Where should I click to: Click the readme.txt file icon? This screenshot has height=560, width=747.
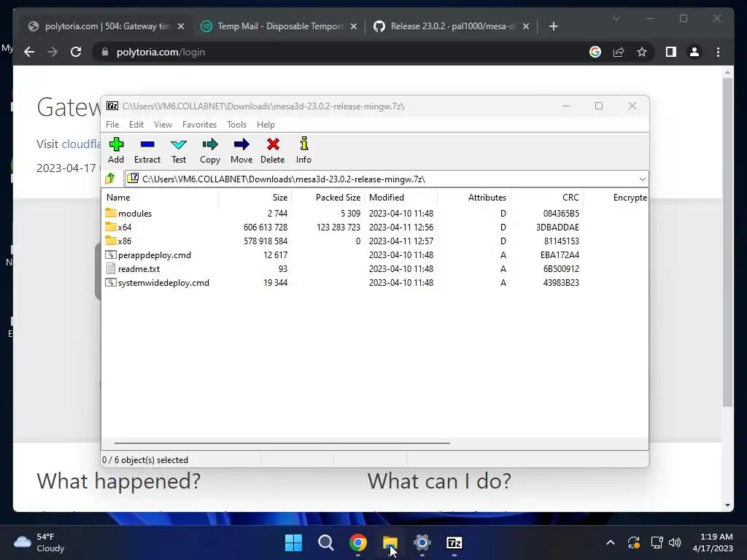[x=111, y=268]
